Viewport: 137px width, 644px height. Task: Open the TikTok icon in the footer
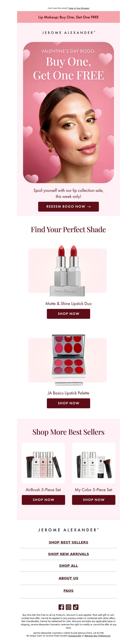click(x=76, y=607)
